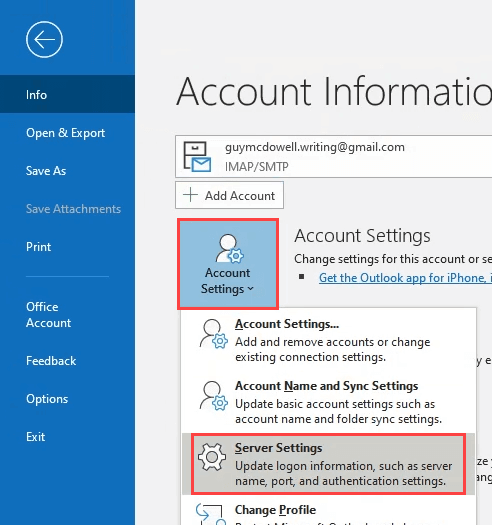Open the Open & Export menu item
Image resolution: width=492 pixels, height=525 pixels.
[67, 133]
